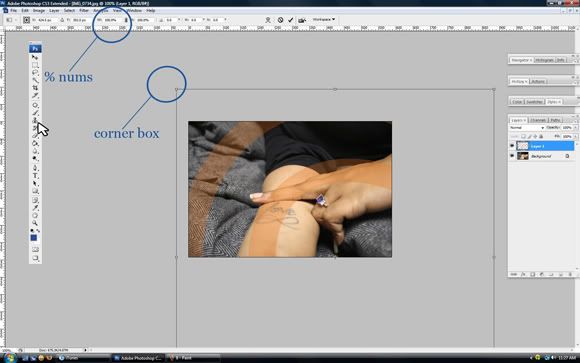Select the Shape tool in toolbox

[35, 191]
